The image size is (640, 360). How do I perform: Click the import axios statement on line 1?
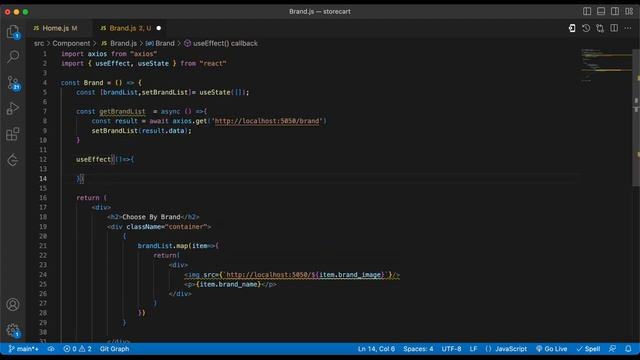tap(109, 54)
